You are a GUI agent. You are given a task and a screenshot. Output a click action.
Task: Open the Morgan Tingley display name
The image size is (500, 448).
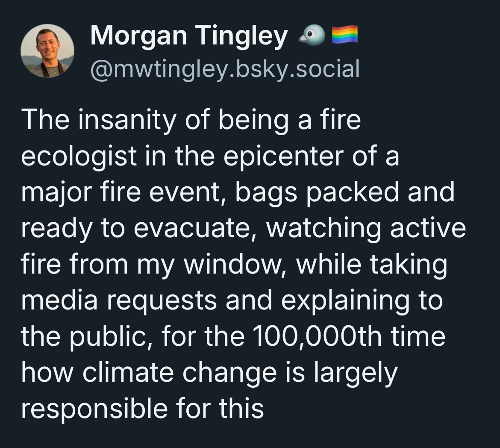click(x=188, y=36)
